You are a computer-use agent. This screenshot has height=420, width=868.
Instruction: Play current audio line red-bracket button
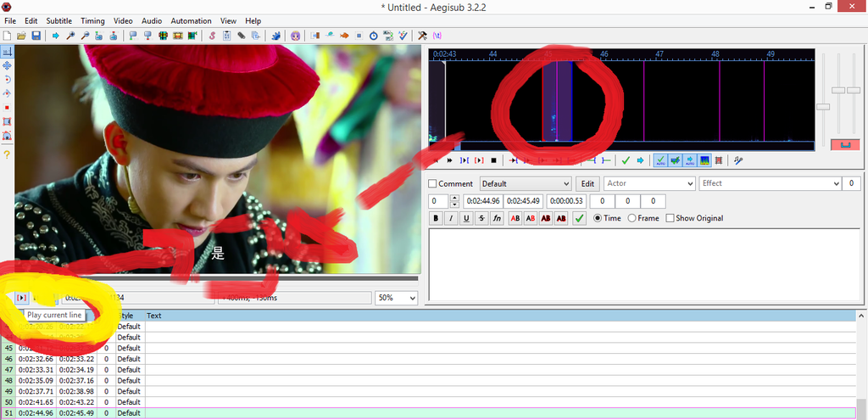[x=479, y=160]
